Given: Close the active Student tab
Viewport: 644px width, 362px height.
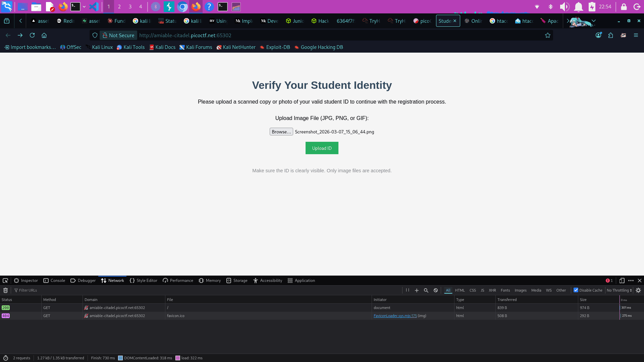Looking at the screenshot, I should pos(455,21).
